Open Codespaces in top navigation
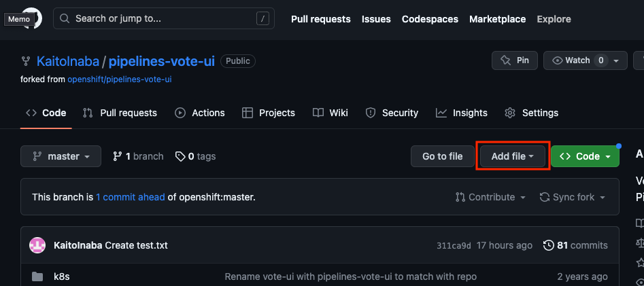This screenshot has width=644, height=286. (x=430, y=19)
